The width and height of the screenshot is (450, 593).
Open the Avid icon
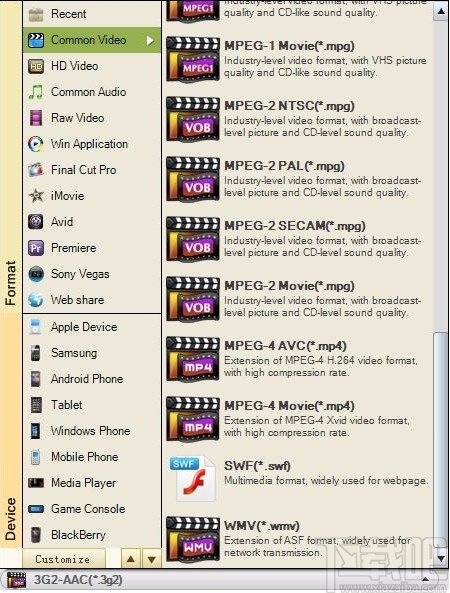click(x=36, y=222)
